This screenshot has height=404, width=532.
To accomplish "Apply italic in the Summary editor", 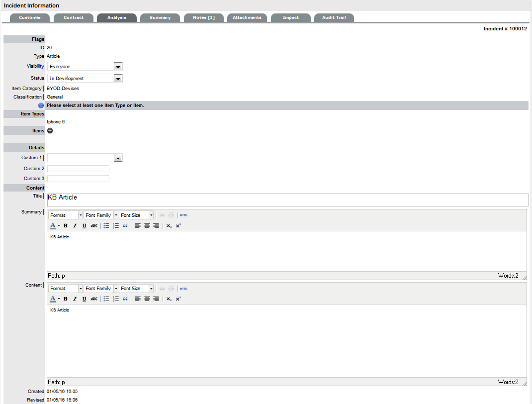I will point(75,226).
